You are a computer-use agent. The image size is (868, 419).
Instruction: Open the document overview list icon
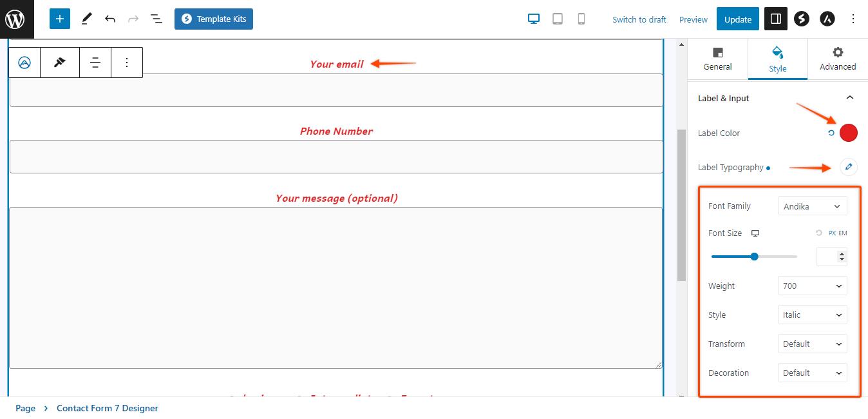tap(156, 19)
